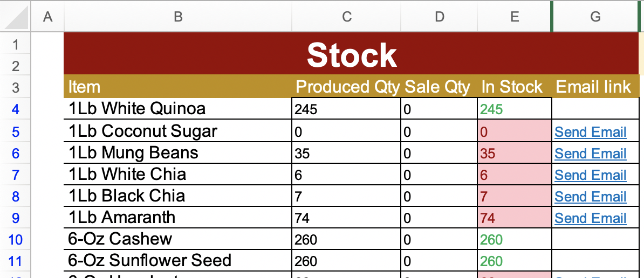
Task: Open Send Email link for Coconut Sugar
Action: 590,132
